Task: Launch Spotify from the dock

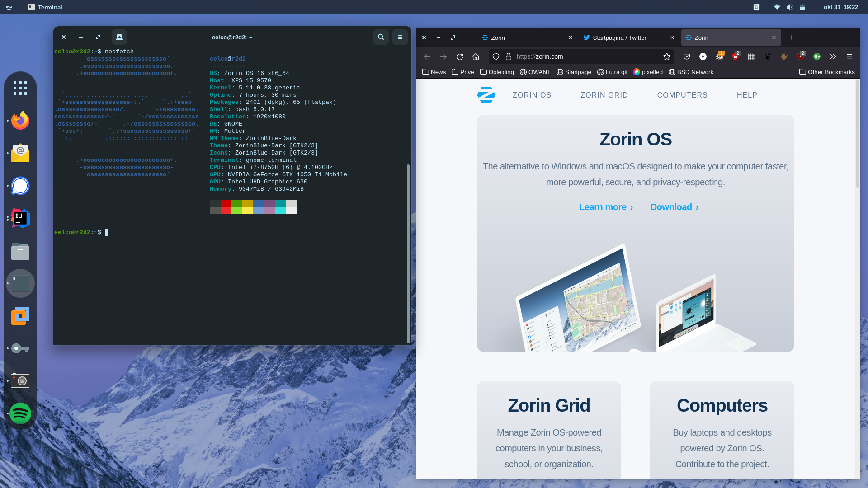Action: [x=20, y=413]
